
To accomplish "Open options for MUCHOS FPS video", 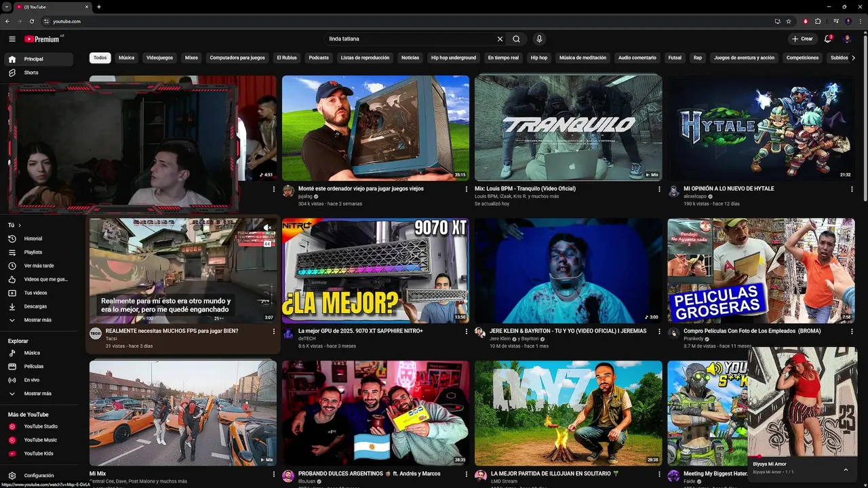I will [x=274, y=331].
